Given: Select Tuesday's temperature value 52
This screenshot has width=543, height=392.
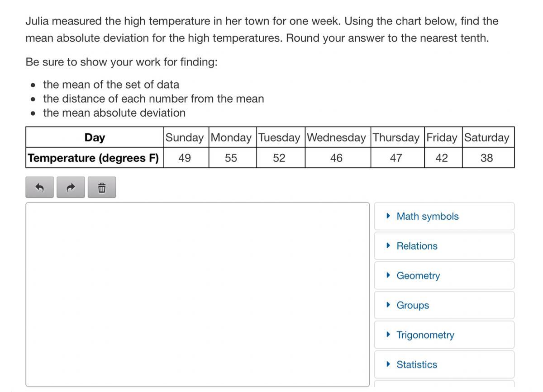Looking at the screenshot, I should pyautogui.click(x=279, y=158).
